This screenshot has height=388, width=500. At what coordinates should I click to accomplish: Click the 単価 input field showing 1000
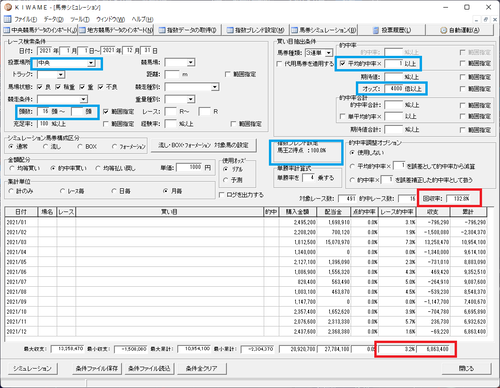point(189,167)
